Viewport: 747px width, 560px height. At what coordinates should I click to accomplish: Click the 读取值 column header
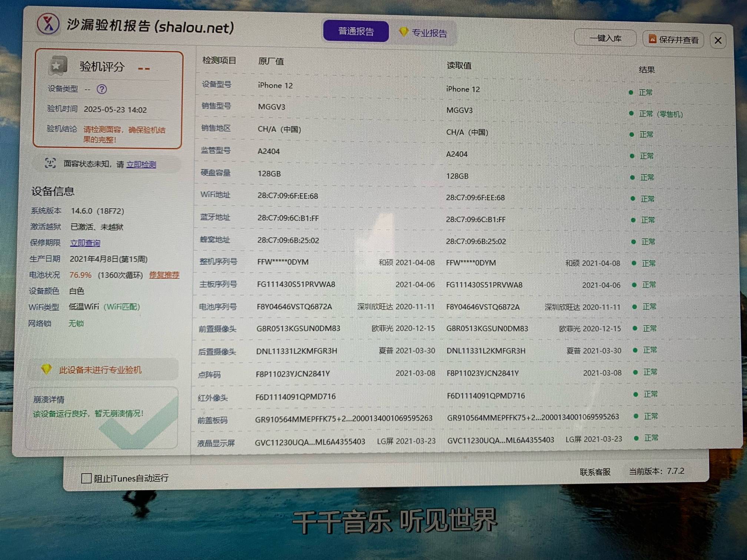point(459,66)
